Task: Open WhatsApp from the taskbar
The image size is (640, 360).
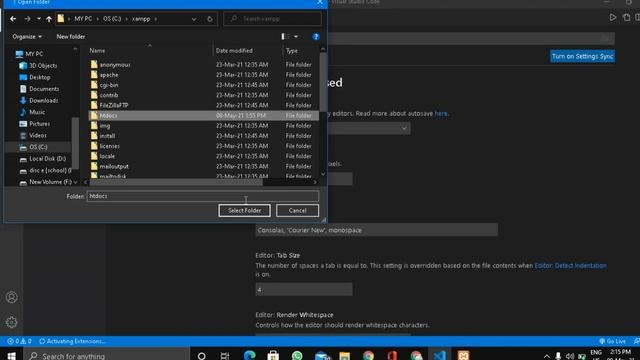Action: 297,356
